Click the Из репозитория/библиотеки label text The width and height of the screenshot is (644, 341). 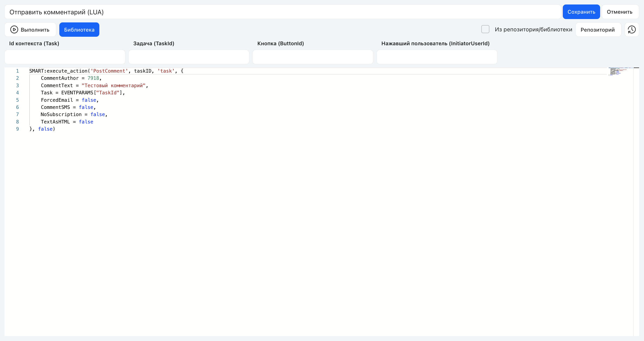[x=533, y=29]
